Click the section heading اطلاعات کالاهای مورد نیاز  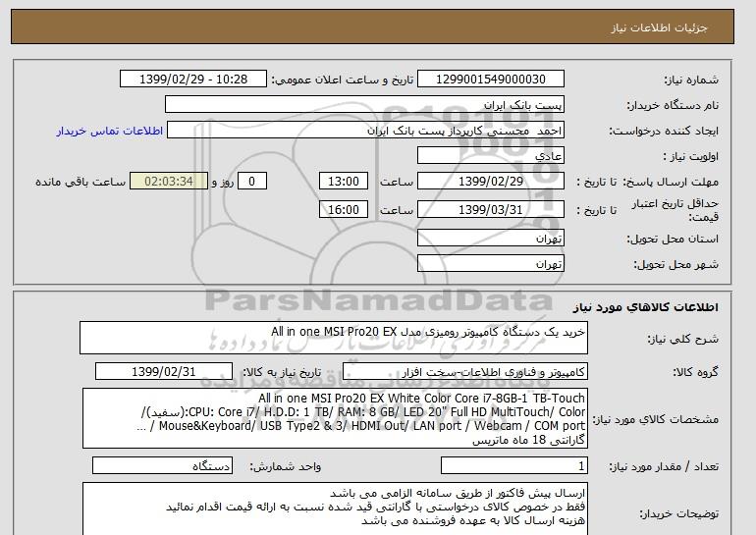click(x=645, y=307)
